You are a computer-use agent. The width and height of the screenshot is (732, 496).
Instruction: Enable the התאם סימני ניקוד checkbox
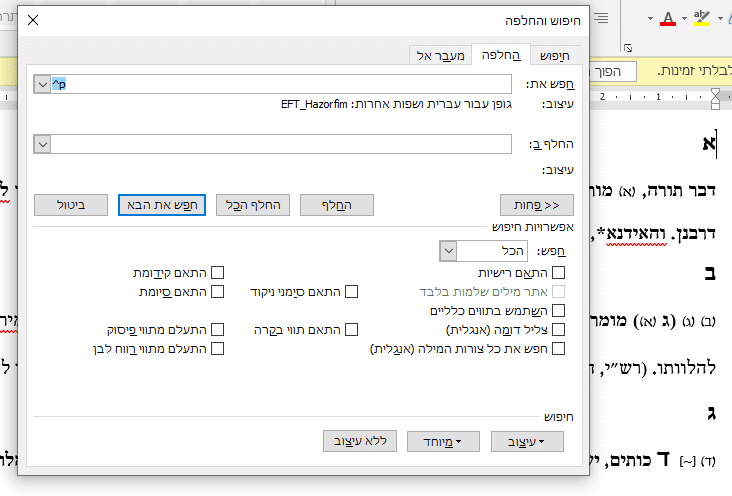[351, 292]
